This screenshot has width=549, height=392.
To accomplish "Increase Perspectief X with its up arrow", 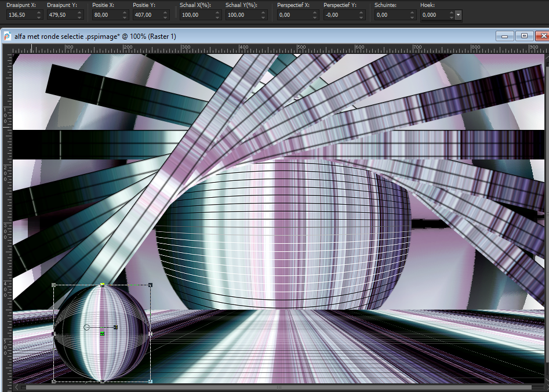I will click(x=315, y=13).
